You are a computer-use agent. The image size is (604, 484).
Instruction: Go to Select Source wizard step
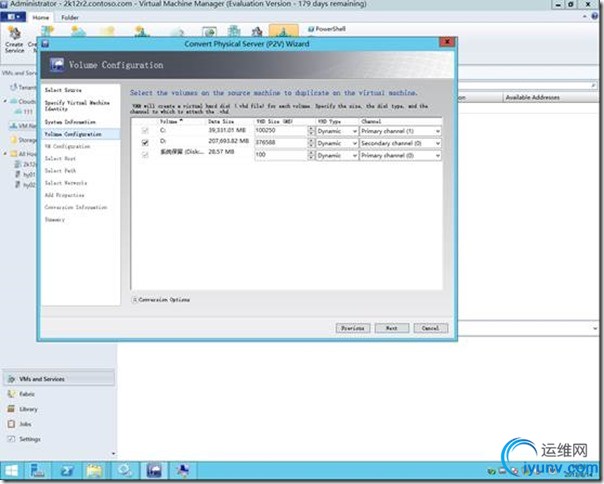(63, 90)
